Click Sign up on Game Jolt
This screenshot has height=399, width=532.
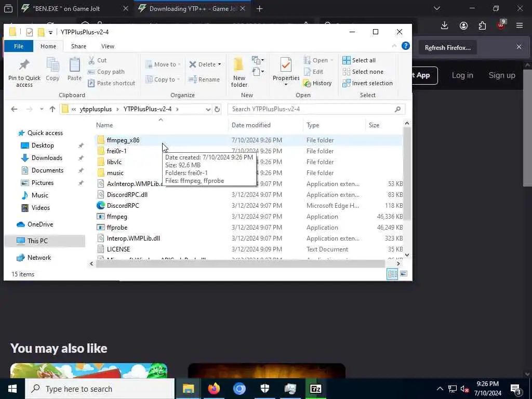(502, 75)
